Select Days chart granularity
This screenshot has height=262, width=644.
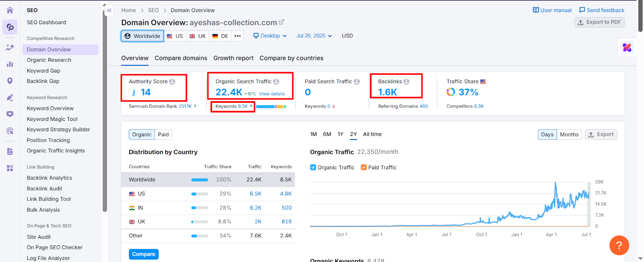[x=547, y=135]
